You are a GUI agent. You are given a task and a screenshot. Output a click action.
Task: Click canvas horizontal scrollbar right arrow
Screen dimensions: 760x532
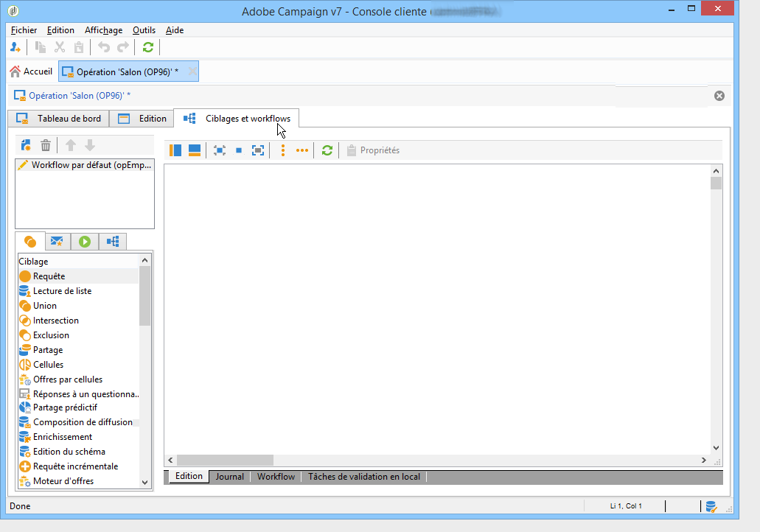coord(704,461)
